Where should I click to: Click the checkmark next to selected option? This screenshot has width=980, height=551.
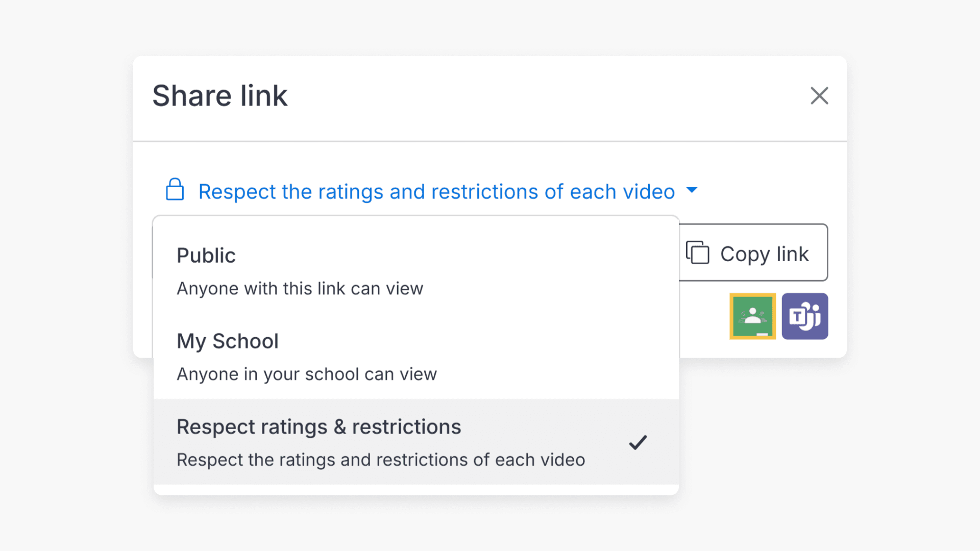point(638,442)
